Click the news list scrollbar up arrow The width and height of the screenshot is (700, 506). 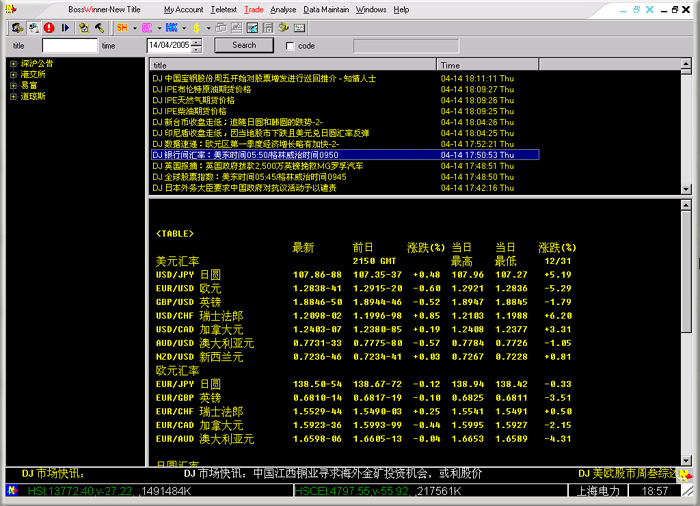(686, 64)
